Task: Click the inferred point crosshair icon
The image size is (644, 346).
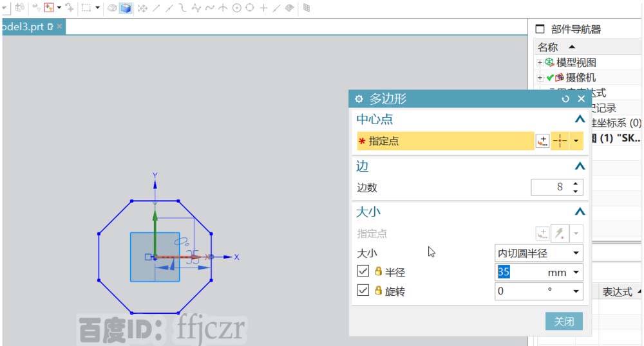Action: click(560, 141)
